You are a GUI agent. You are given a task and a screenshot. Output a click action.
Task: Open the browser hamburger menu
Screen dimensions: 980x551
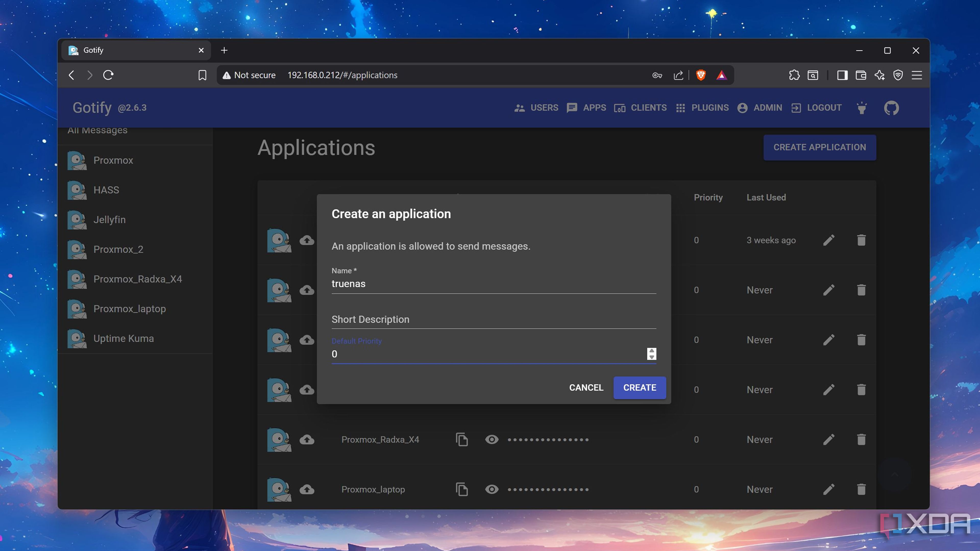tap(916, 75)
